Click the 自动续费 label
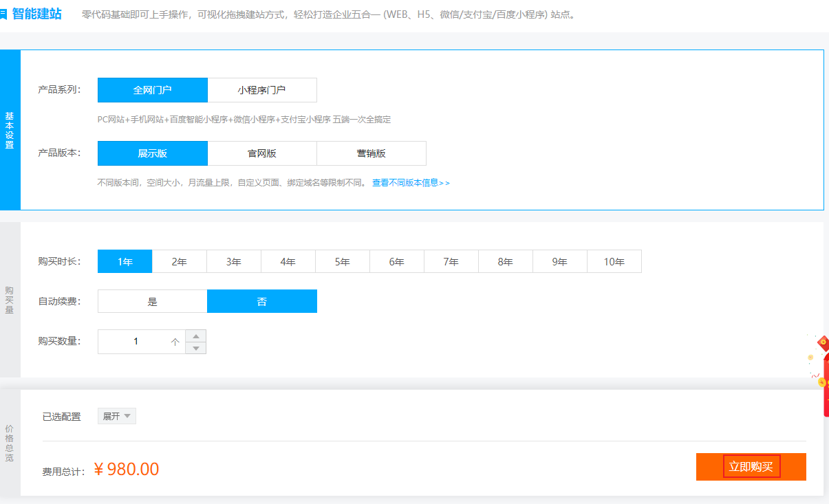Image resolution: width=829 pixels, height=504 pixels. (60, 301)
